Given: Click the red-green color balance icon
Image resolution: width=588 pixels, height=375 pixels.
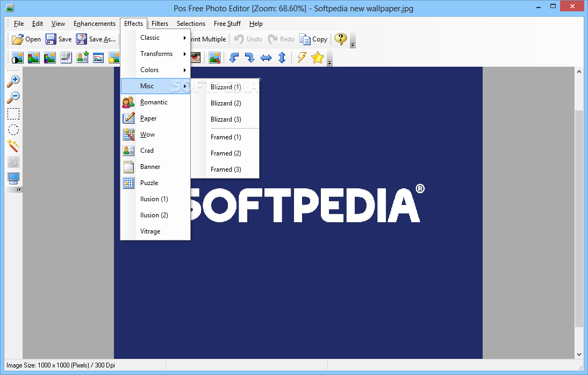Looking at the screenshot, I should click(34, 58).
